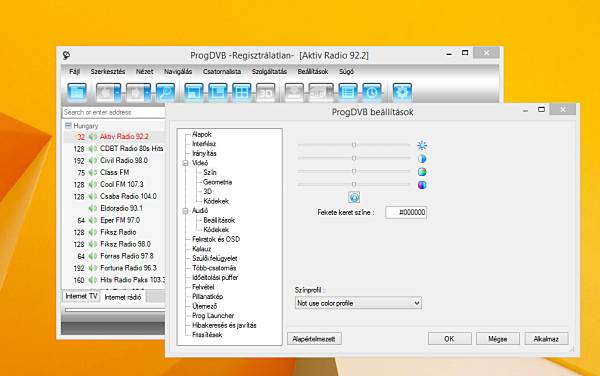Click the speaker icon beside Fortune Radio 96.3
This screenshot has height=376, width=600.
tap(93, 268)
